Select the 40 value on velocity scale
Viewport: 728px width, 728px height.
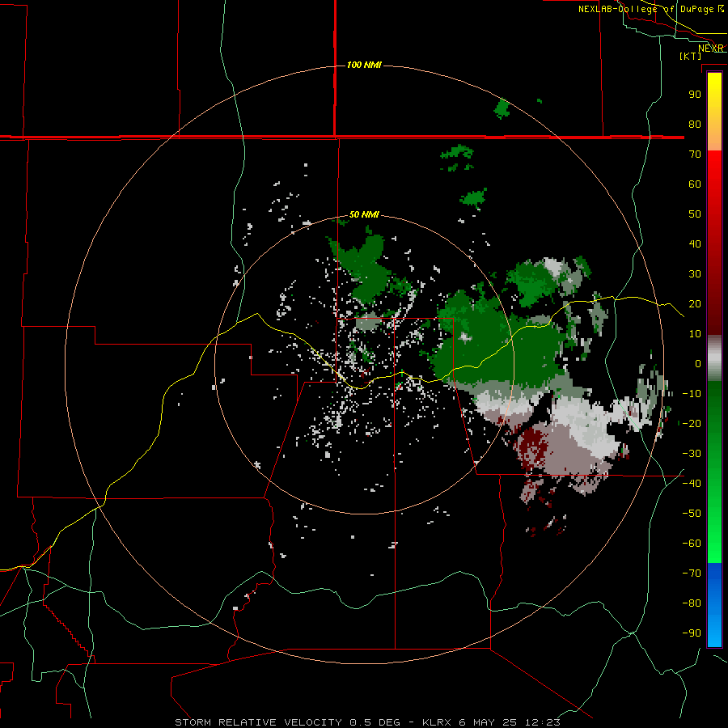[695, 243]
